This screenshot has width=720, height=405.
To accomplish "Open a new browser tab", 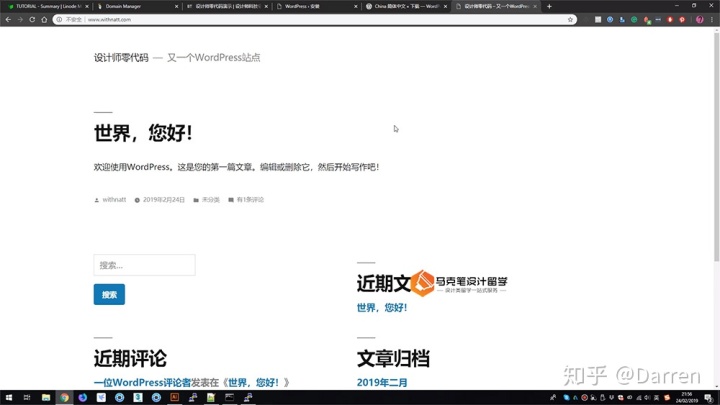I will [x=549, y=6].
